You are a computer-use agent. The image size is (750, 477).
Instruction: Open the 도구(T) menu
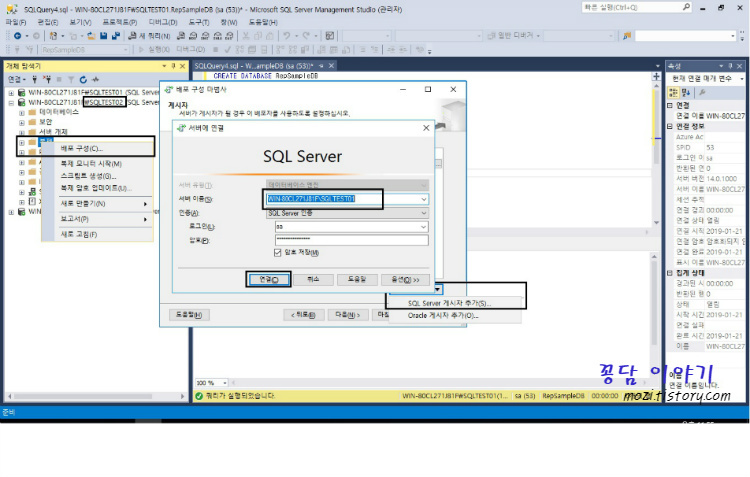coord(199,22)
